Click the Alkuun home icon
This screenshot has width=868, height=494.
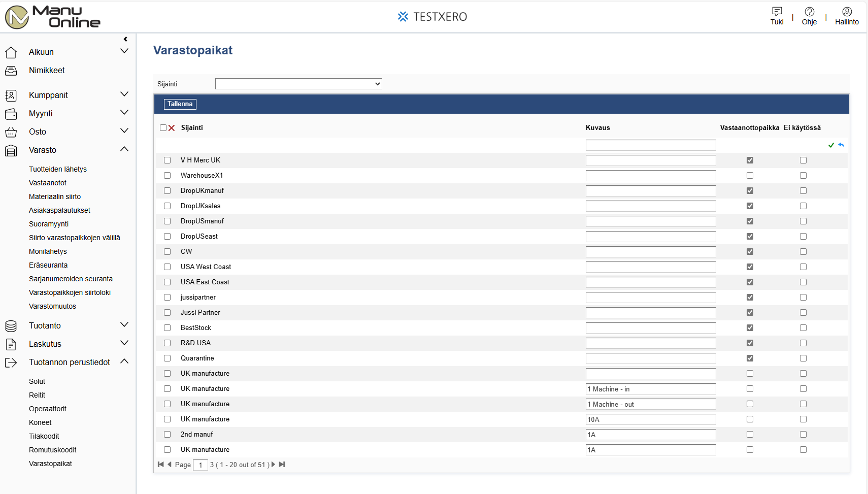tap(11, 52)
